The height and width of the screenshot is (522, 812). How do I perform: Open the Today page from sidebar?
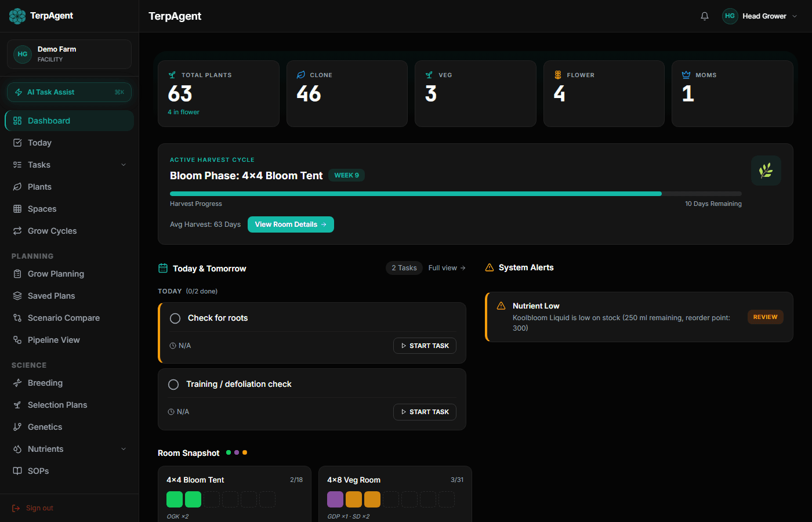(39, 142)
